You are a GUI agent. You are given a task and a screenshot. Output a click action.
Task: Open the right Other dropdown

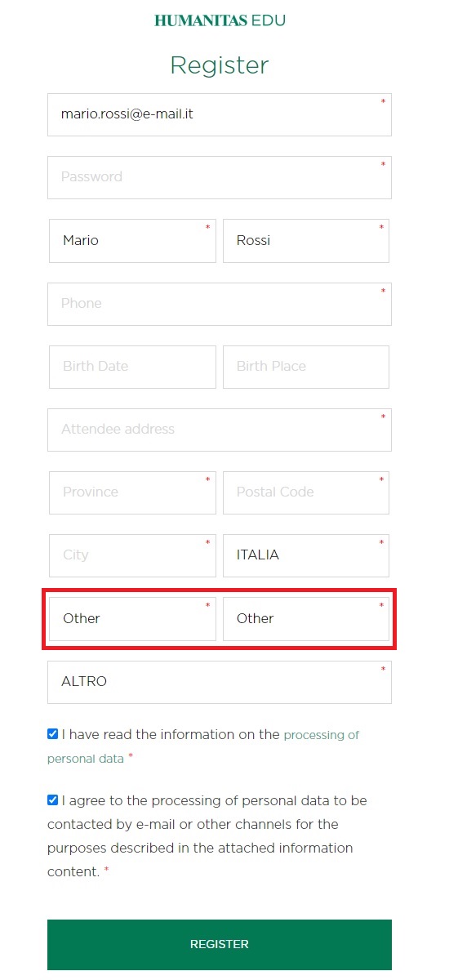(x=306, y=619)
